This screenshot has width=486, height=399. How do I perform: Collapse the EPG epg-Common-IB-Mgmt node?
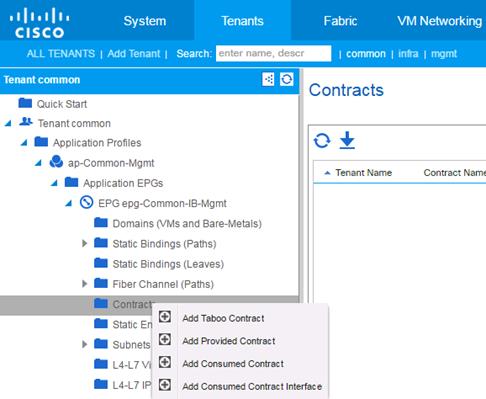pos(69,203)
